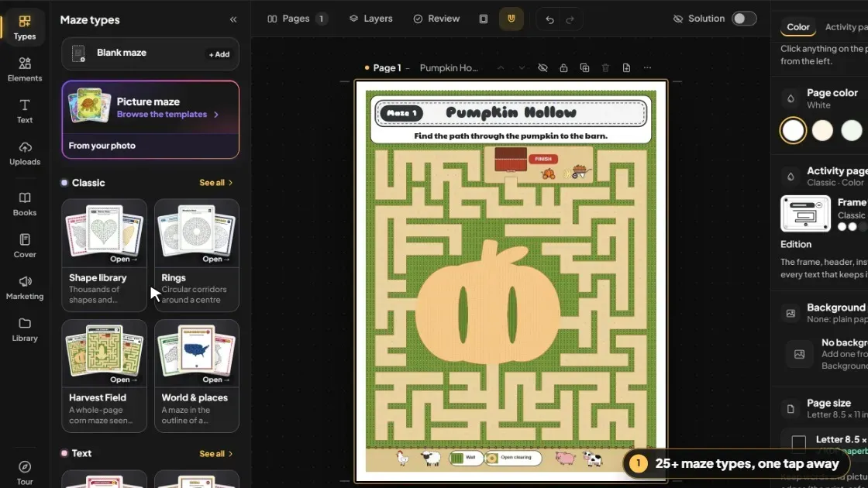Click the Page color droplet icon
Viewport: 868px width, 488px height.
790,98
